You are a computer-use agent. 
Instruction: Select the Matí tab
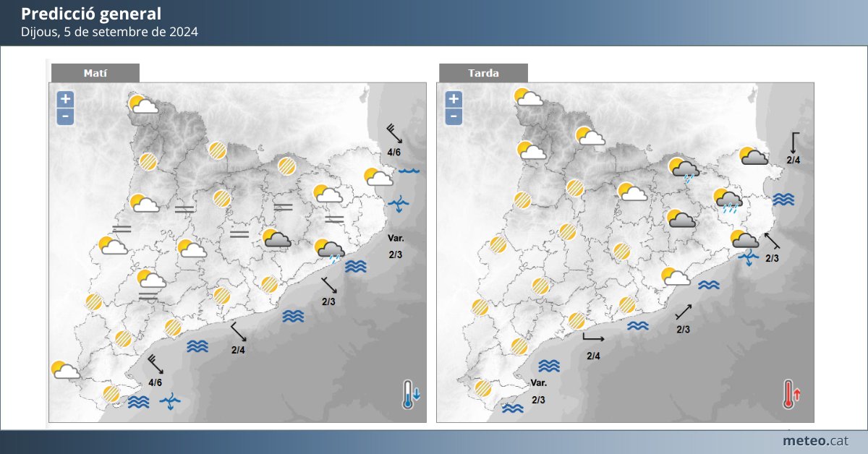tap(95, 73)
